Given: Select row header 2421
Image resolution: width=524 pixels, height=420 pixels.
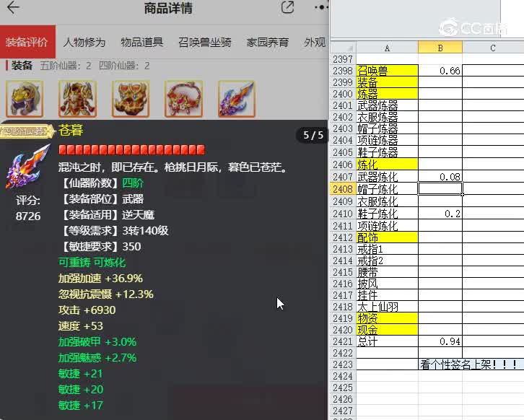Looking at the screenshot, I should [x=344, y=341].
